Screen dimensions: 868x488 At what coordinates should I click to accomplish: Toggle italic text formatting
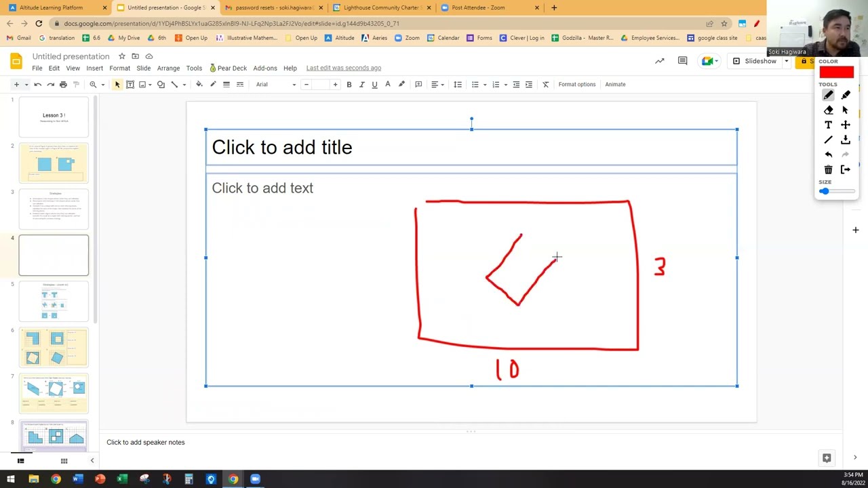(361, 85)
